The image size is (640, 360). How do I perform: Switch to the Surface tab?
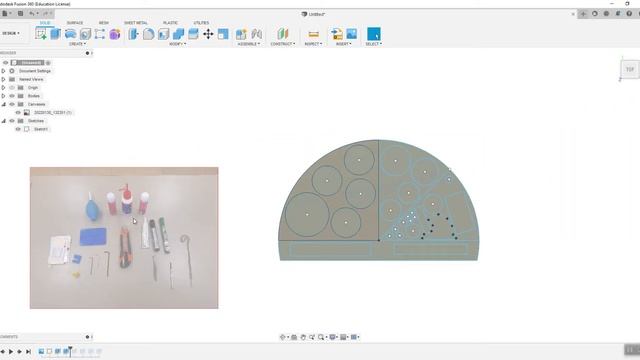click(75, 23)
